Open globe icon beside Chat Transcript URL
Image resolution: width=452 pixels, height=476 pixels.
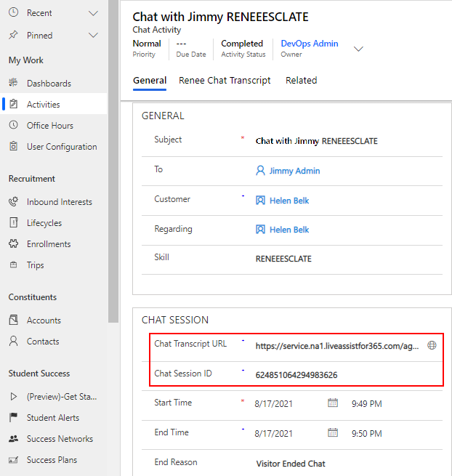(x=432, y=346)
